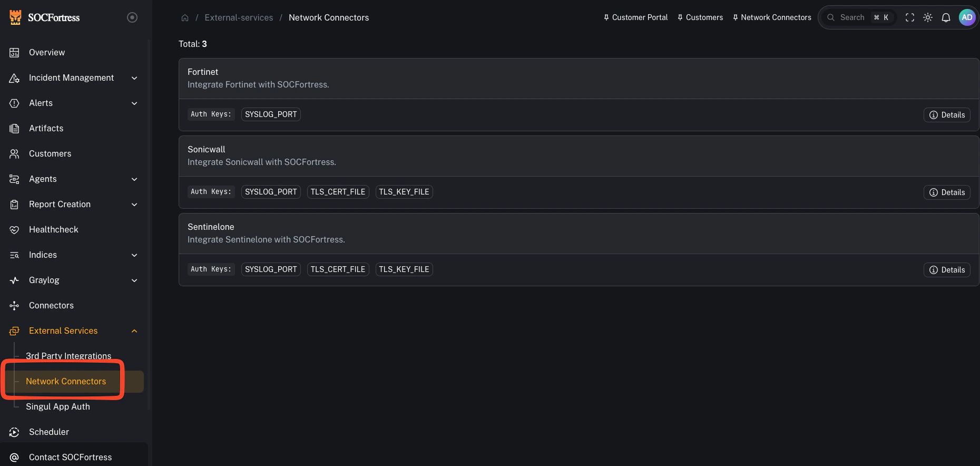Click the Fortinet card title
980x466 pixels.
coord(203,72)
